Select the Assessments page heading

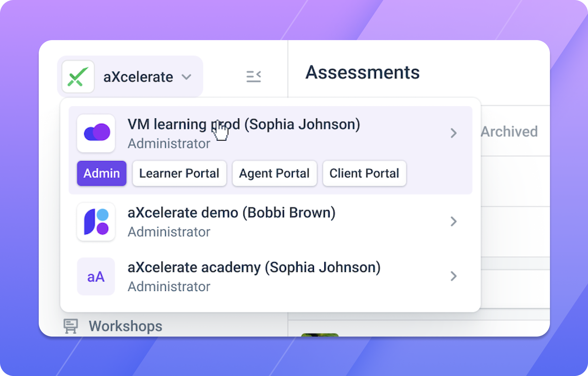(x=363, y=73)
